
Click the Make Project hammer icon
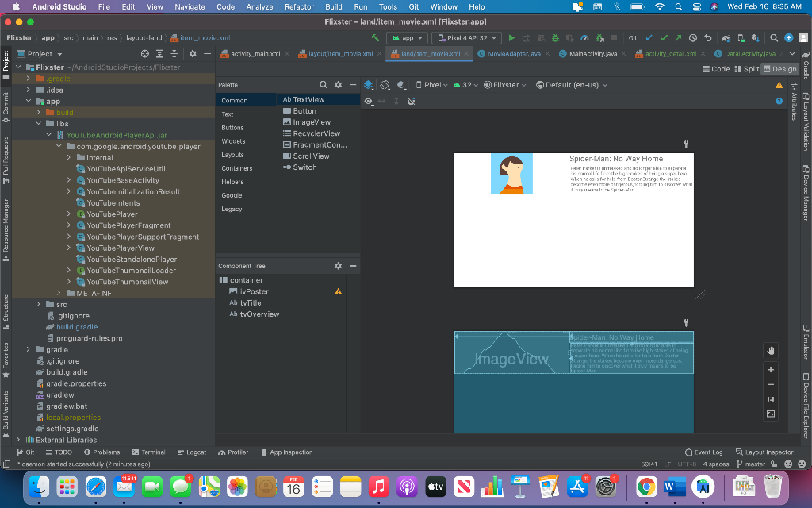(x=375, y=38)
